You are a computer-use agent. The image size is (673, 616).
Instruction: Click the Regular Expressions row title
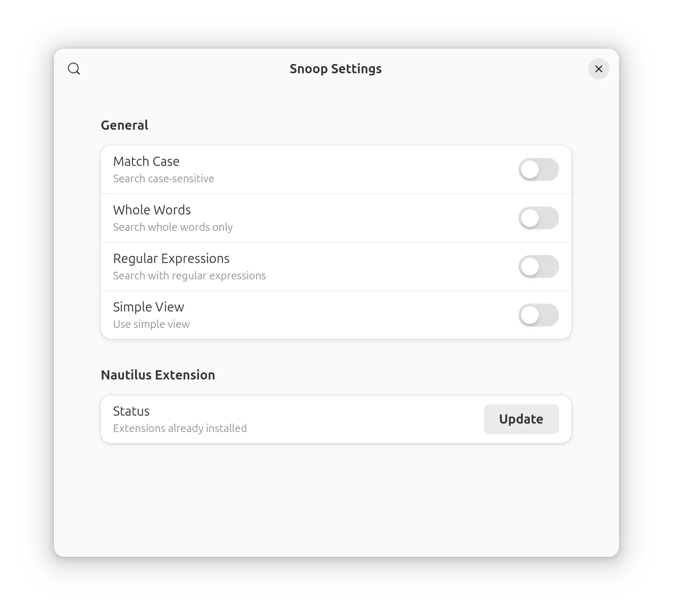171,259
